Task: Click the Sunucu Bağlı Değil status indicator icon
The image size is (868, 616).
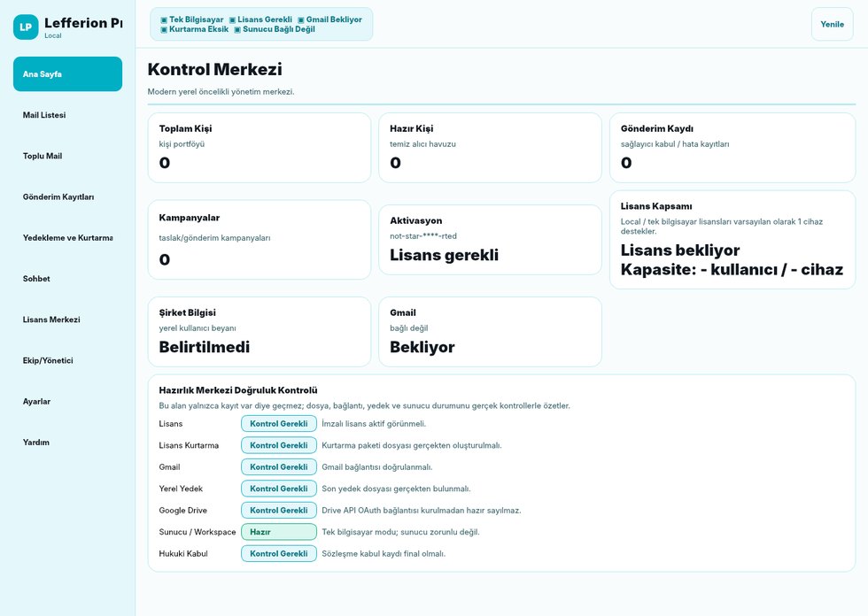Action: pos(237,30)
